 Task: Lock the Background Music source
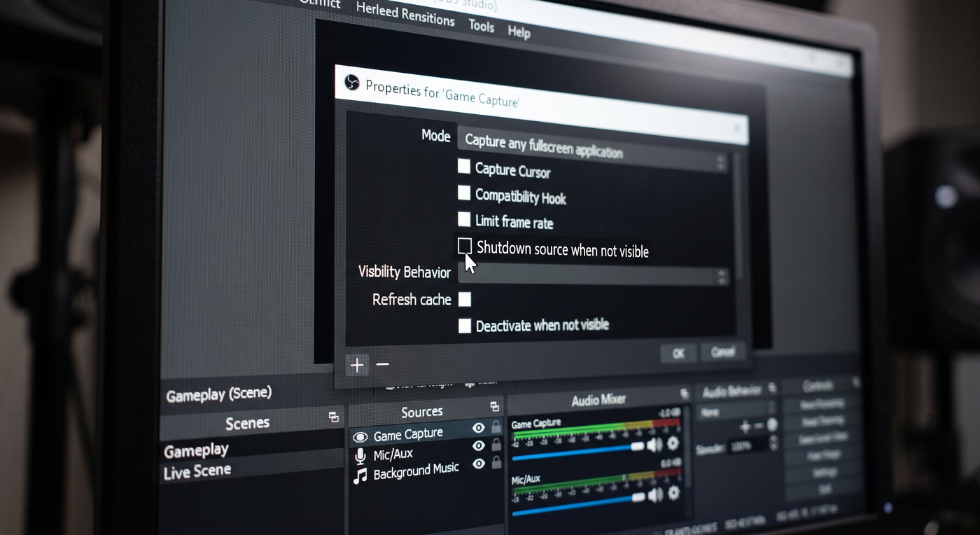point(496,462)
